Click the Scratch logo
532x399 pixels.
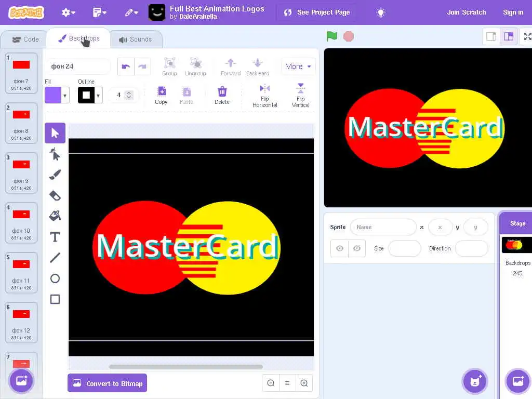point(26,12)
